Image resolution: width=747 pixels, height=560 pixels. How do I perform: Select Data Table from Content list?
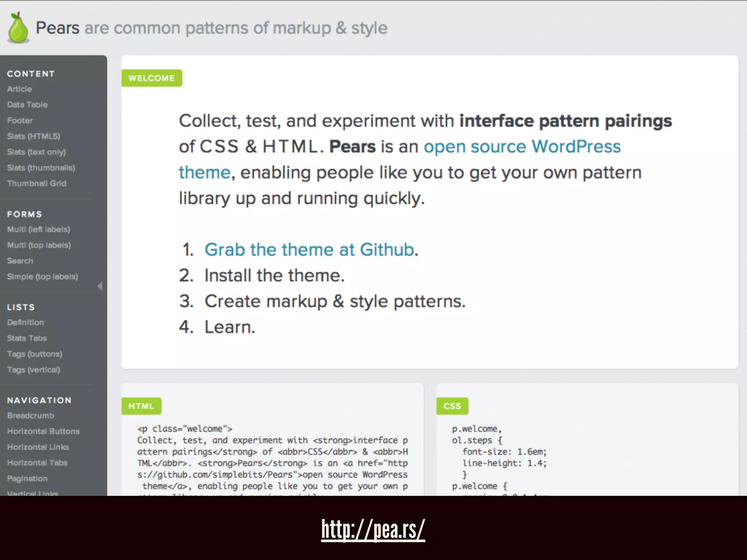point(27,105)
